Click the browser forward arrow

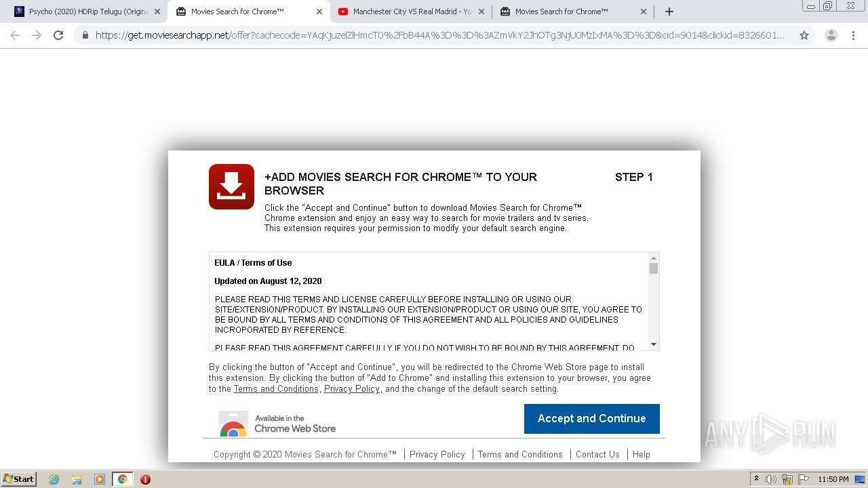37,35
